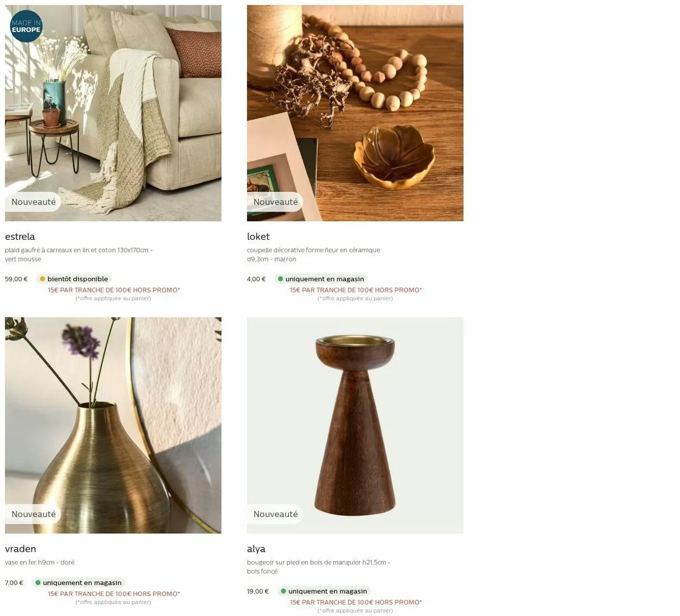Click the alya product title

256,549
